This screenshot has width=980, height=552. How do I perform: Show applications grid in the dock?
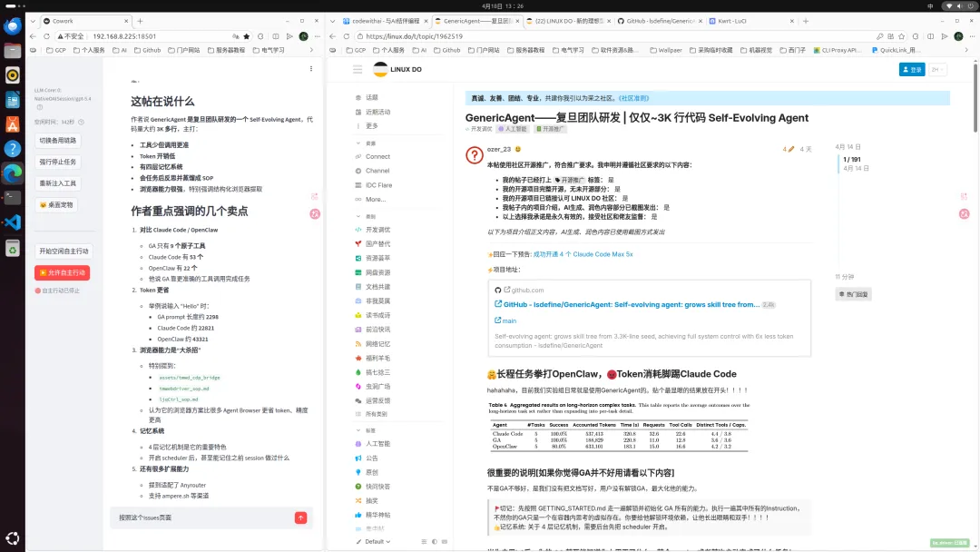(13, 538)
